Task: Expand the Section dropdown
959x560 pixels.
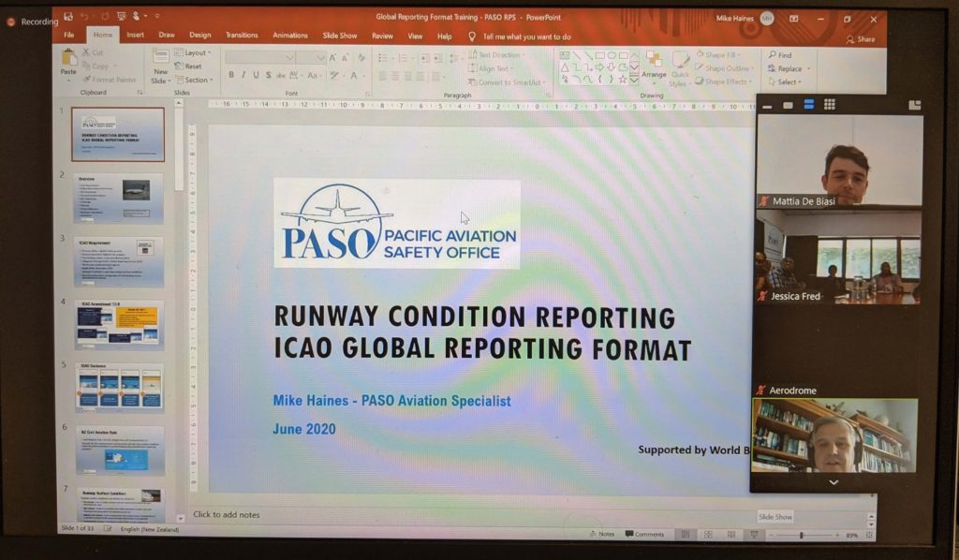Action: 194,81
